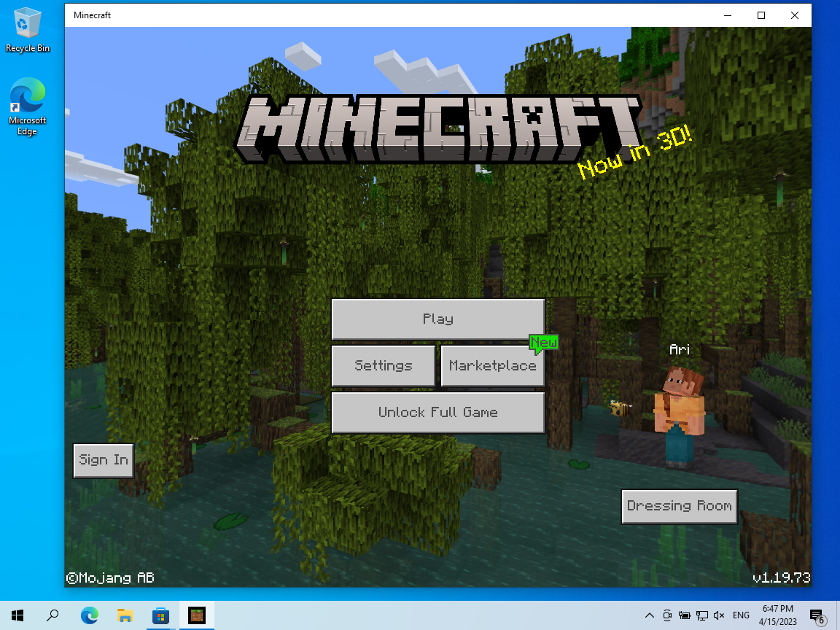Launch Edge from the taskbar
The height and width of the screenshot is (630, 840).
click(90, 615)
